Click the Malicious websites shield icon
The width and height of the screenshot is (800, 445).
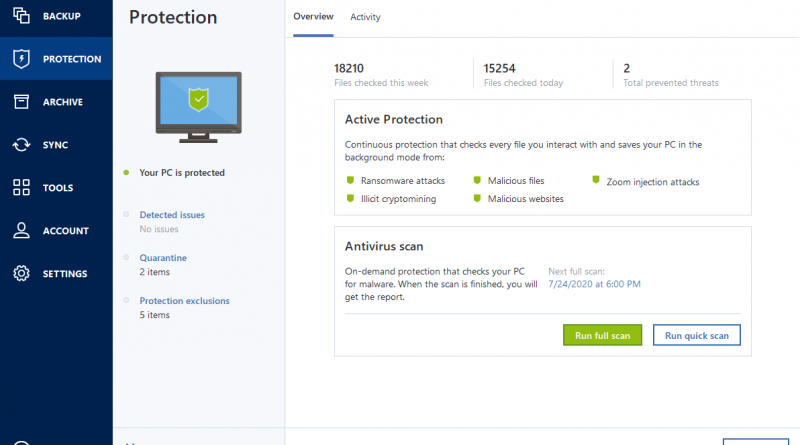[x=477, y=198]
